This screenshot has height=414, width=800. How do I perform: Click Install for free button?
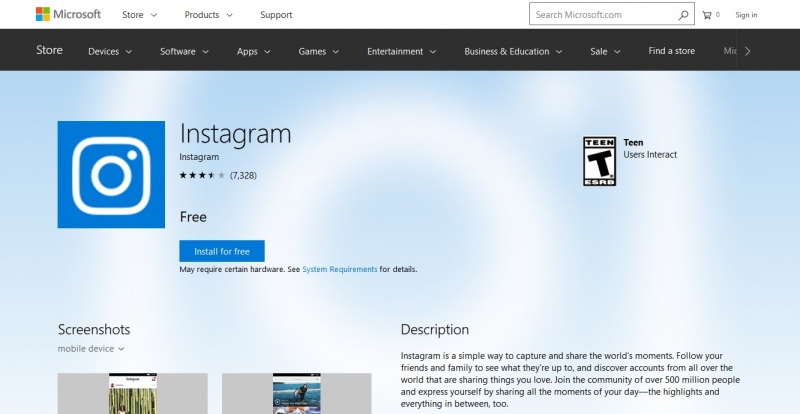pyautogui.click(x=222, y=251)
